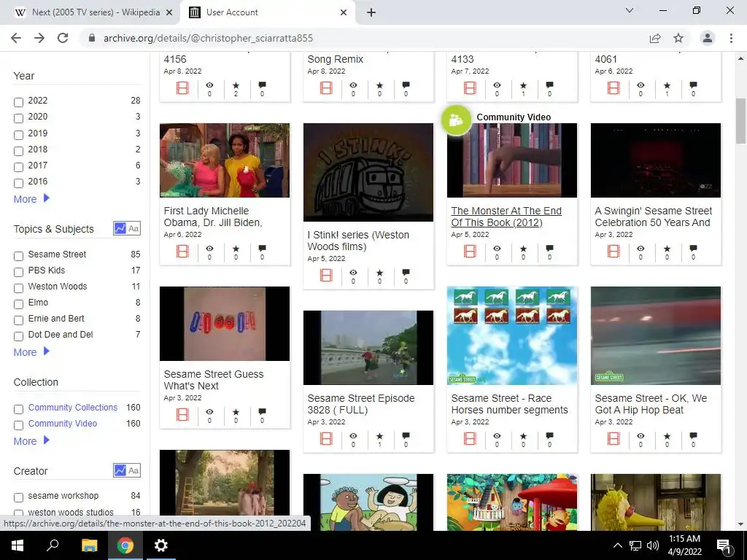This screenshot has height=560, width=747.
Task: Show Topics & Subjects as a chart
Action: click(x=120, y=228)
